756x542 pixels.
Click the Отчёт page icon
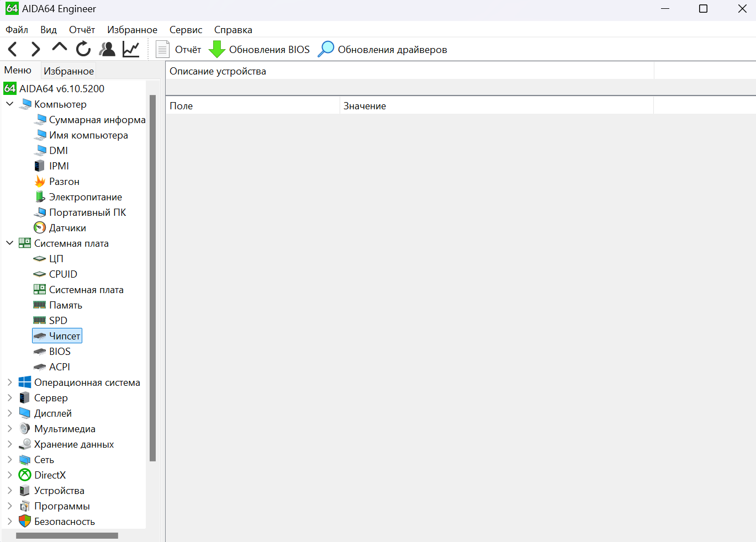(x=162, y=50)
